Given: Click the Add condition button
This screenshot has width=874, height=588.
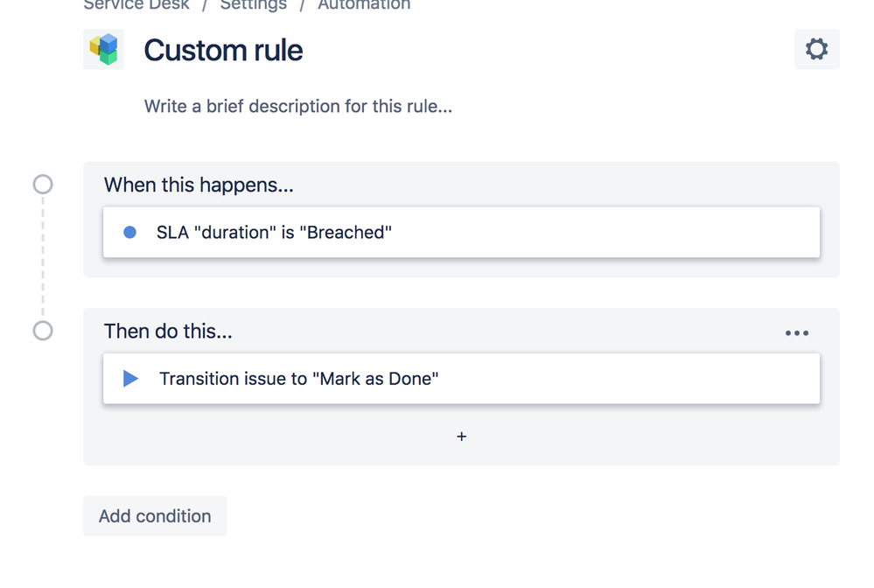Looking at the screenshot, I should [155, 516].
